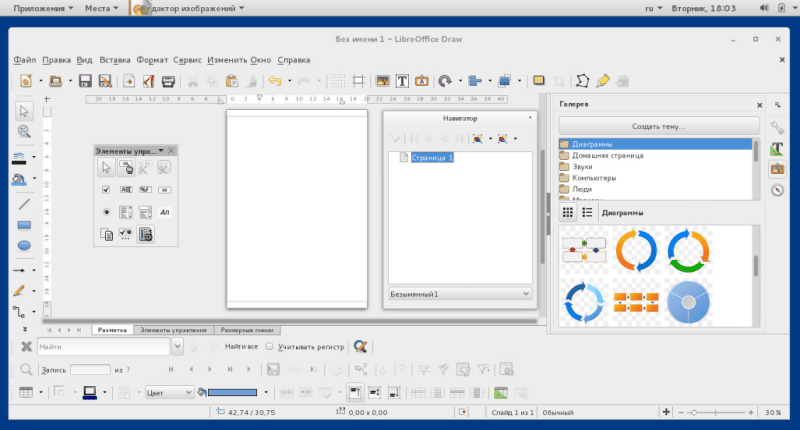Open the Формат menu
Viewport: 800px width, 430px height.
152,60
